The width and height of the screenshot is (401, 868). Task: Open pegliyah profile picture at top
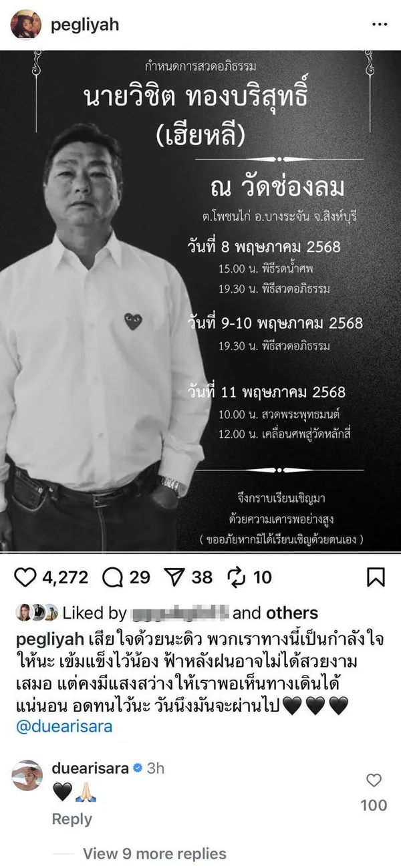coord(26,25)
